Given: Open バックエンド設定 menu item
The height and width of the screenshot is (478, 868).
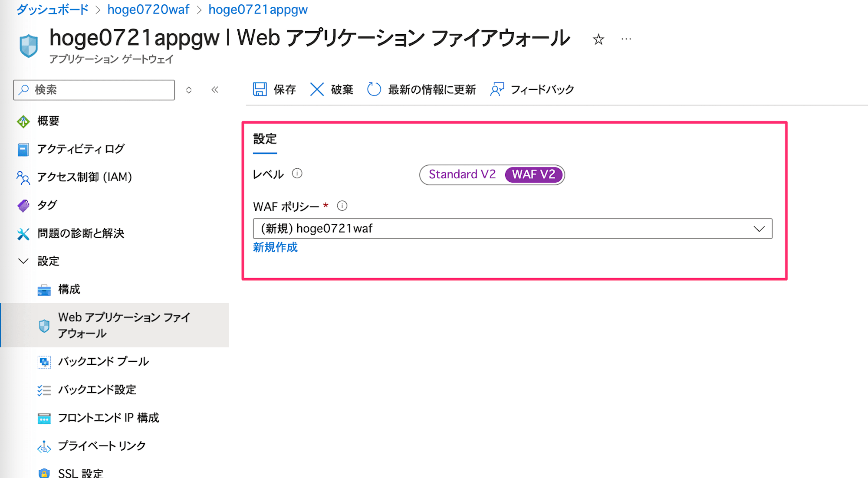Looking at the screenshot, I should [97, 390].
